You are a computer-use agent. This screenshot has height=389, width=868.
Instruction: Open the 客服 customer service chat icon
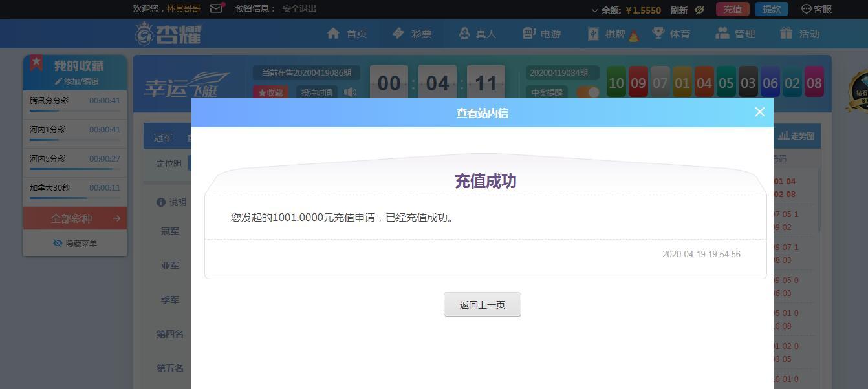click(806, 9)
